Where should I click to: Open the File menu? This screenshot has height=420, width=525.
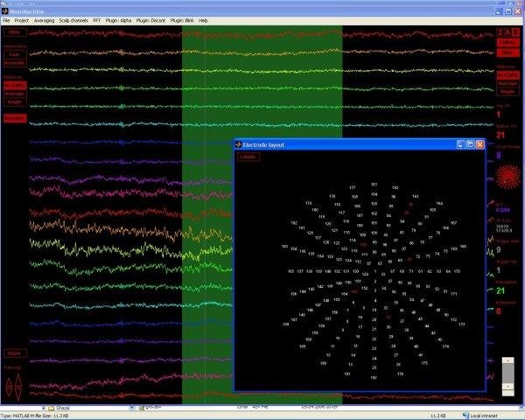pyautogui.click(x=6, y=19)
